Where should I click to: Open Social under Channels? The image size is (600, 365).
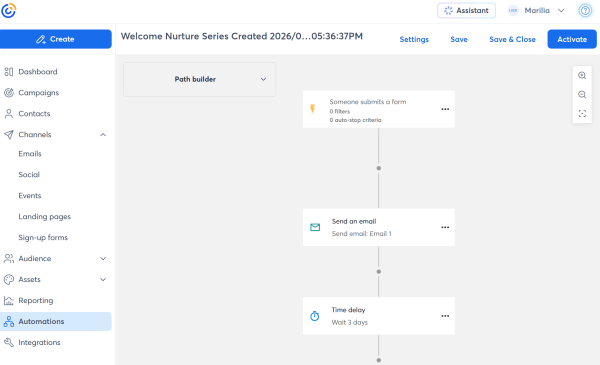pyautogui.click(x=29, y=175)
